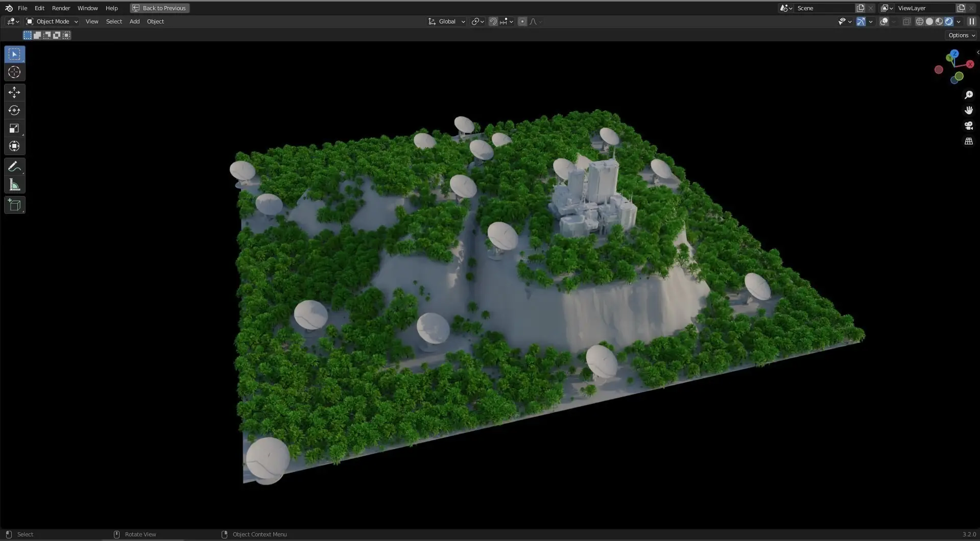This screenshot has height=541, width=980.
Task: Click the Z axis on navigation gizmo
Action: point(954,54)
